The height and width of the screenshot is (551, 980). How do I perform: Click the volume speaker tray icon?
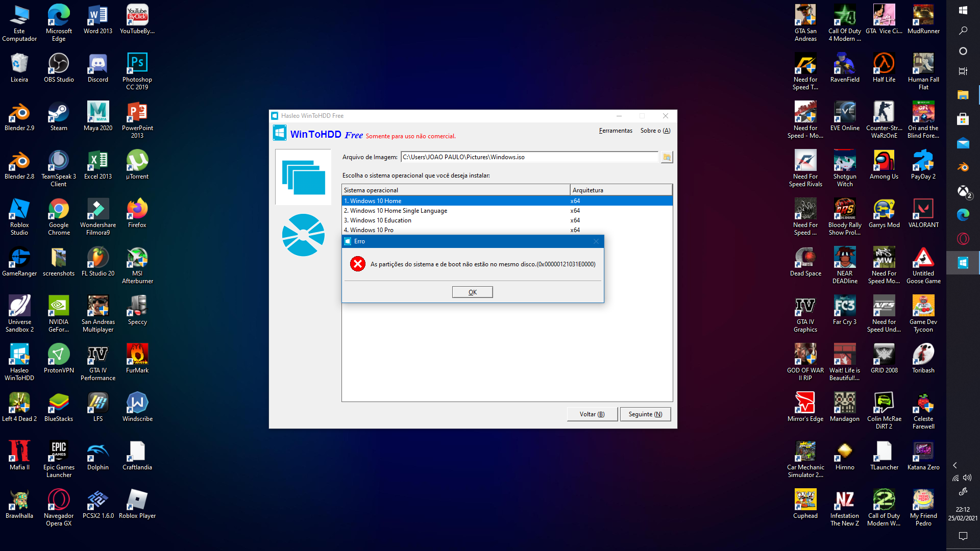click(x=968, y=478)
